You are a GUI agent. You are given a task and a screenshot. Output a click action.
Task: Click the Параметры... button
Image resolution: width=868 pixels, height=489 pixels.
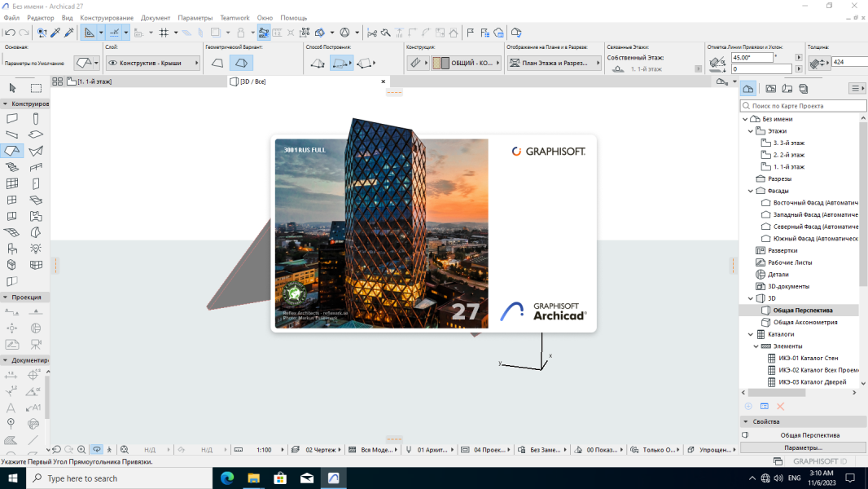click(803, 447)
